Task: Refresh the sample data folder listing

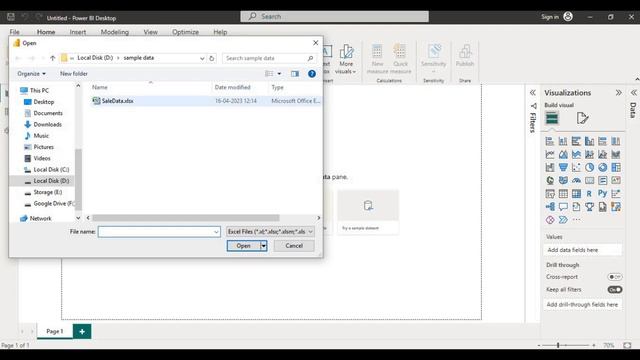Action: click(211, 58)
